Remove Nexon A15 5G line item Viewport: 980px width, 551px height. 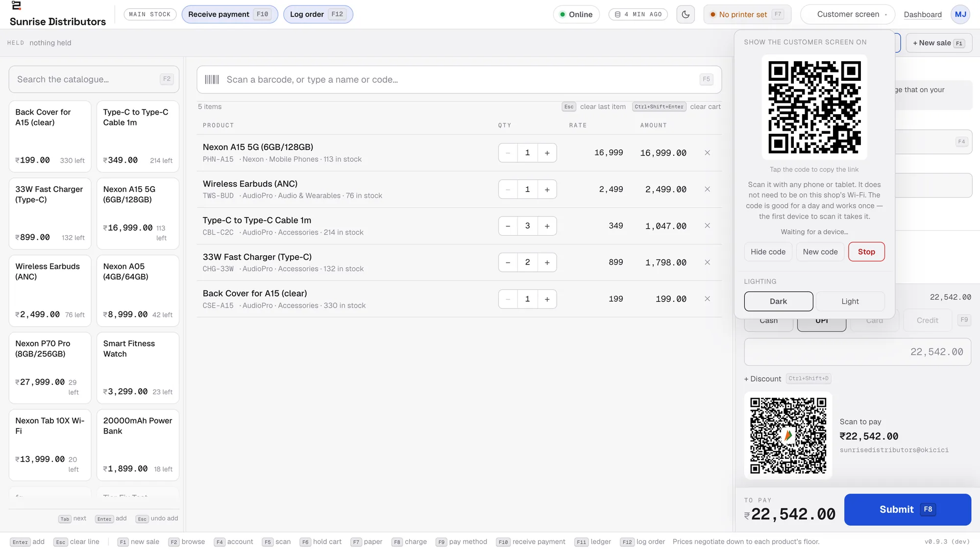pyautogui.click(x=707, y=153)
